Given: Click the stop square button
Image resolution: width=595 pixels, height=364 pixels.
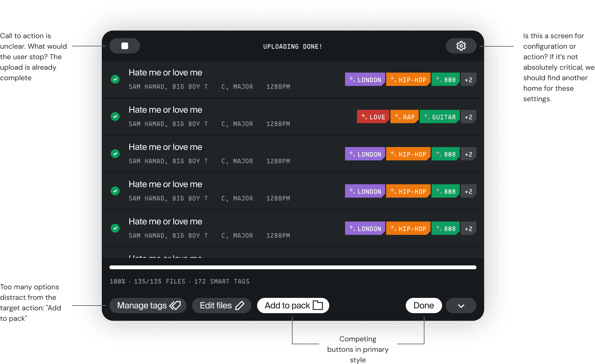Looking at the screenshot, I should coord(124,46).
